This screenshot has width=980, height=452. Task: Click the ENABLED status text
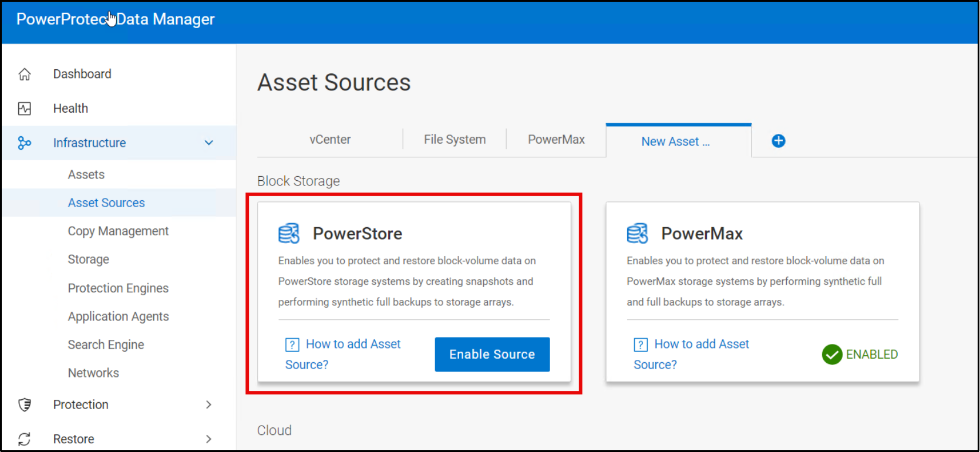pos(872,355)
